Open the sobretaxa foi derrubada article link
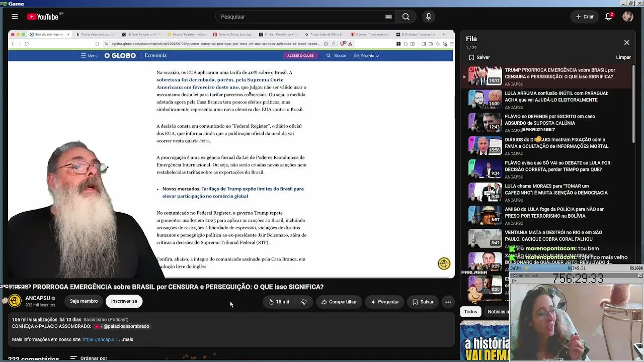The width and height of the screenshot is (644, 362). [x=220, y=83]
